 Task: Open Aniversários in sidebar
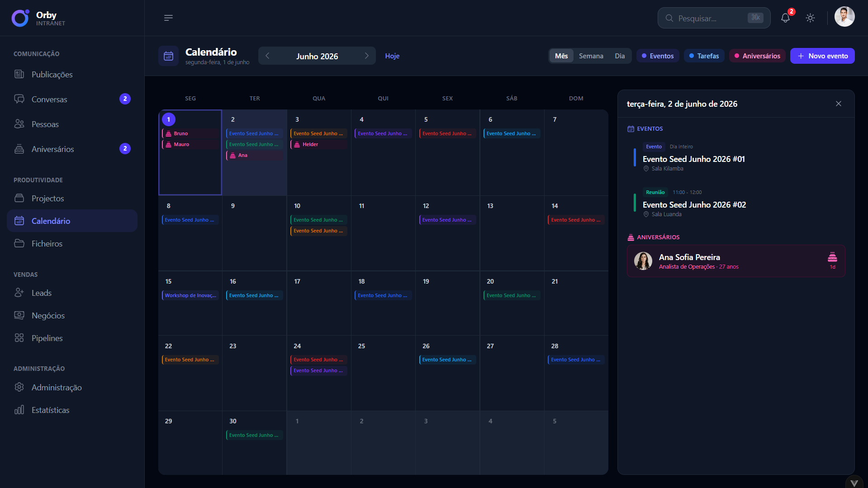tap(72, 149)
